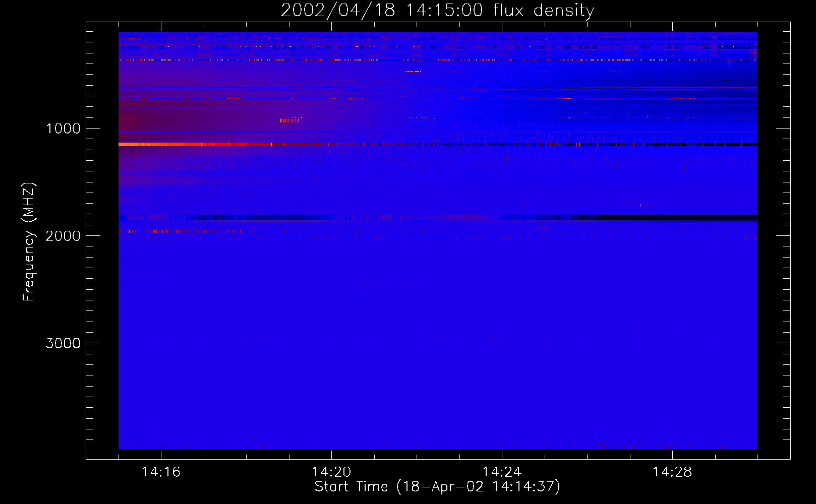816x504 pixels.
Task: Click the 14:16 time tick label
Action: point(161,472)
